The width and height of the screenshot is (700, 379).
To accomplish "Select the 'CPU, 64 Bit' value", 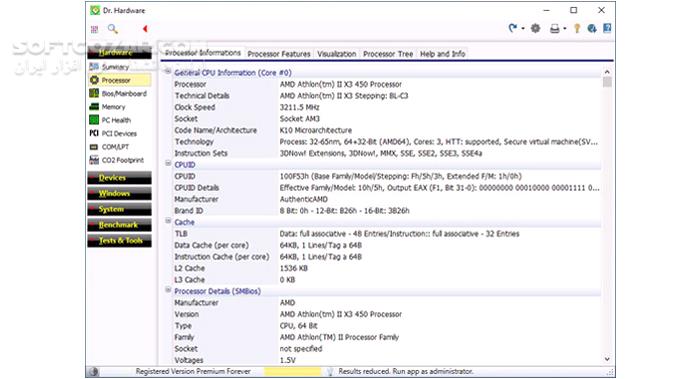I will pos(299,326).
